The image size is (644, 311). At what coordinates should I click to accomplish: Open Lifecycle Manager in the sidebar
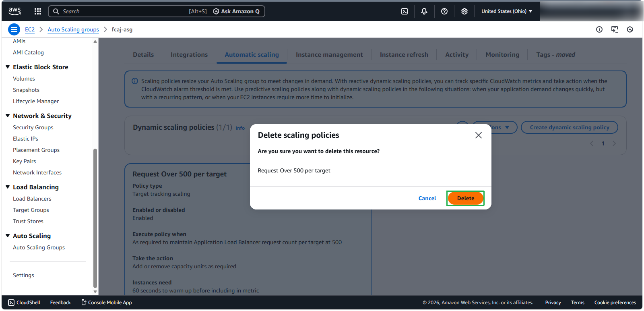tap(36, 101)
